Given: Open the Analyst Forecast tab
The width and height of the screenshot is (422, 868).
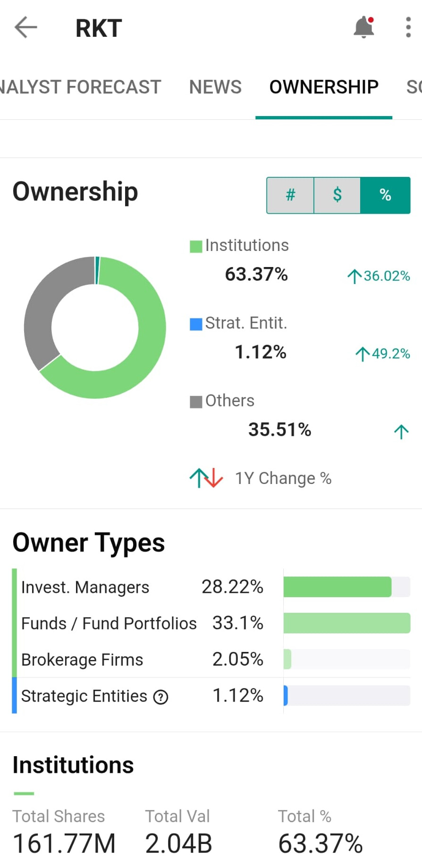Looking at the screenshot, I should pos(80,87).
